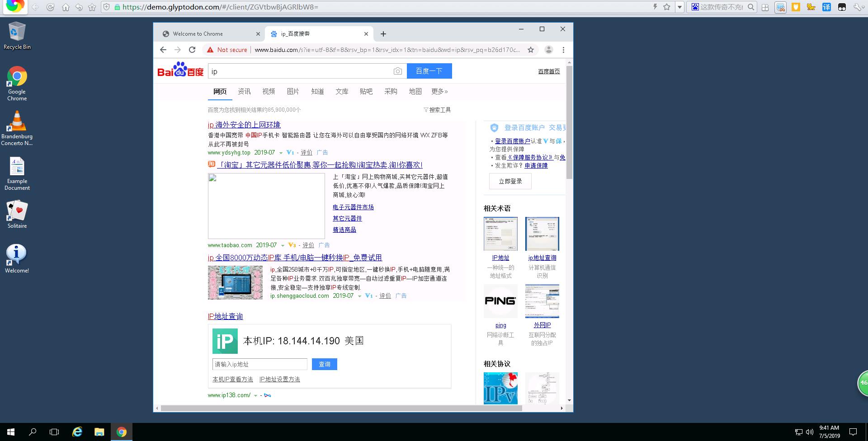Select the 视频 tab
Screen dimensions: 868x441
269,91
